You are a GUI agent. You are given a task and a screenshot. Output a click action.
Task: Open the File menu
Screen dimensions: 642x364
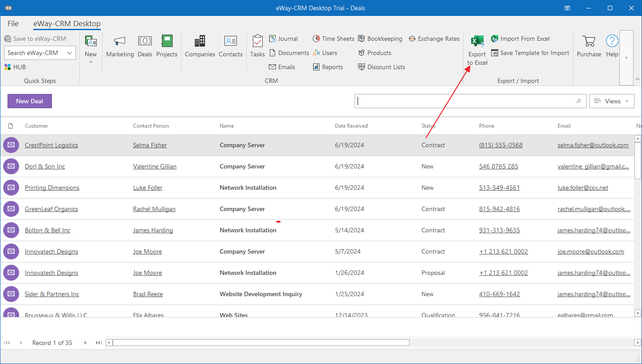tap(13, 23)
